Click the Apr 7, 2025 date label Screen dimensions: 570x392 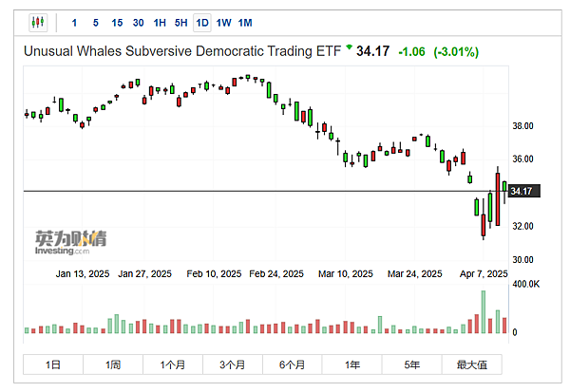pyautogui.click(x=484, y=273)
